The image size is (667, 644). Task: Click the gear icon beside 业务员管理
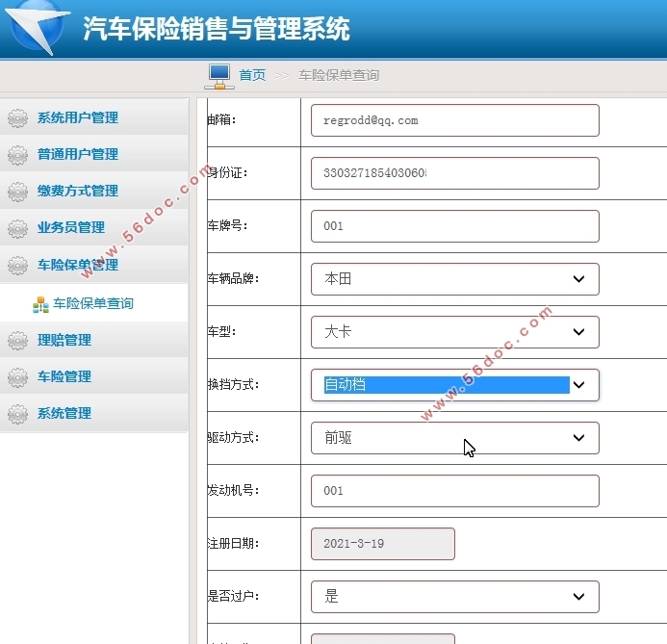[17, 228]
